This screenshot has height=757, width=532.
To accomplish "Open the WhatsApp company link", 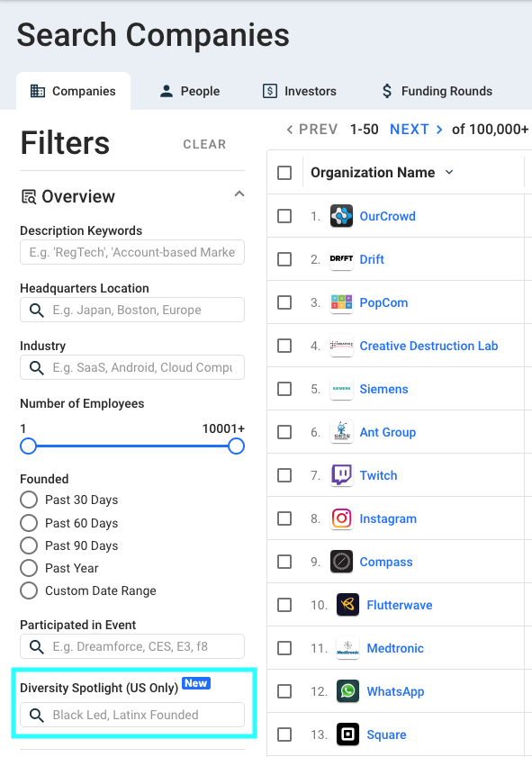I will [395, 691].
